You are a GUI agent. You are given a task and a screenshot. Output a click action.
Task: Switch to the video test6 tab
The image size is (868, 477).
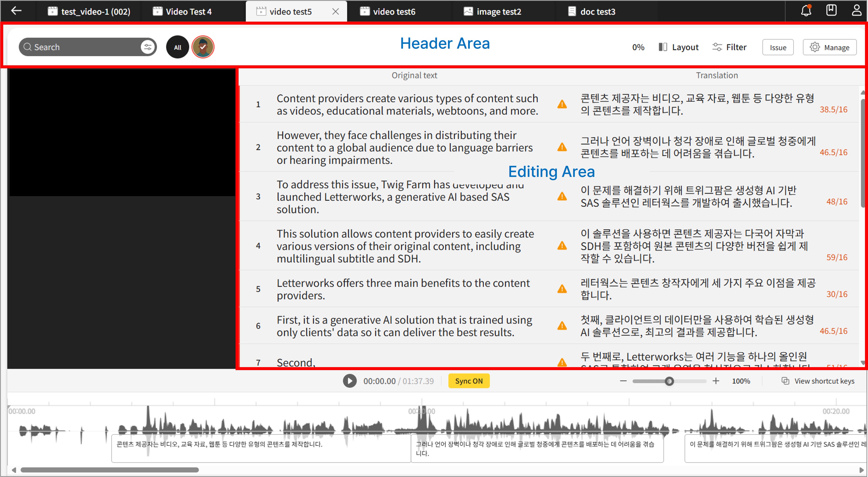coord(388,12)
